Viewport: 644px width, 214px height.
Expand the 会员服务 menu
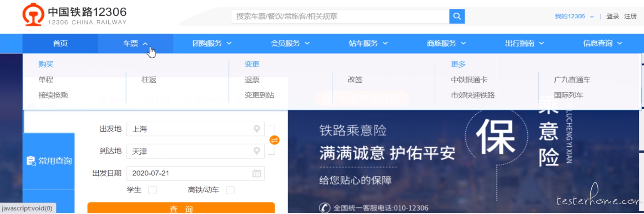(290, 43)
